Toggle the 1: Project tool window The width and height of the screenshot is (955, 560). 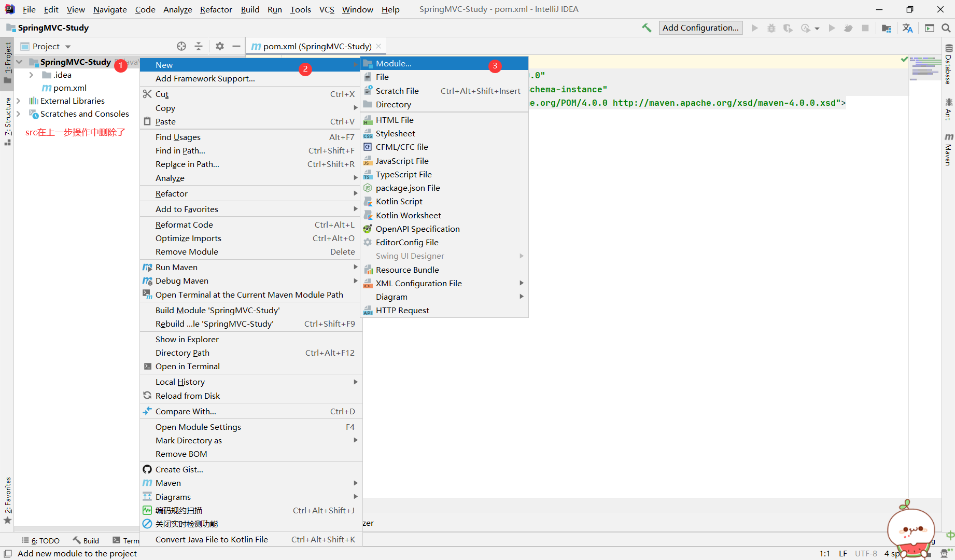coord(8,62)
